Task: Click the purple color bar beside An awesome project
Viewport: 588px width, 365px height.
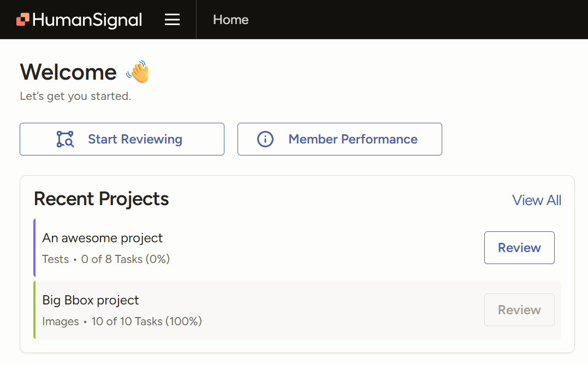Action: point(34,248)
